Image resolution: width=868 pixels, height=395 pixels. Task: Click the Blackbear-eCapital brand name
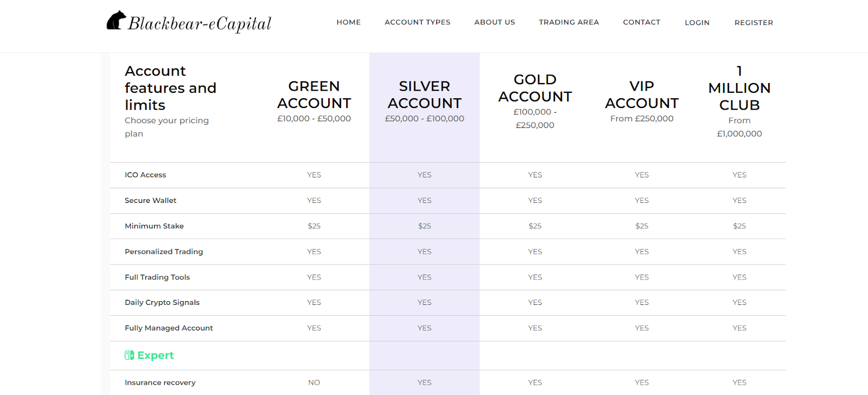(200, 23)
